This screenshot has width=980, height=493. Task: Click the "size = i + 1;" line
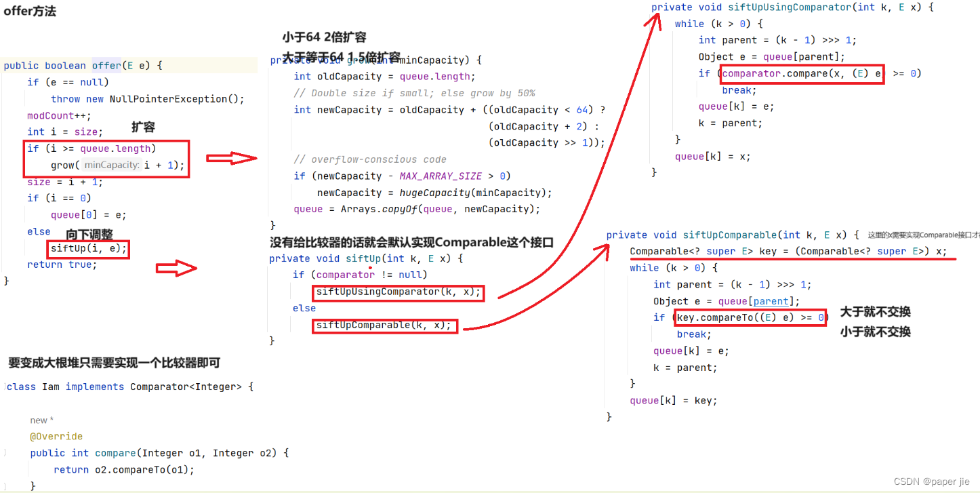[x=65, y=182]
